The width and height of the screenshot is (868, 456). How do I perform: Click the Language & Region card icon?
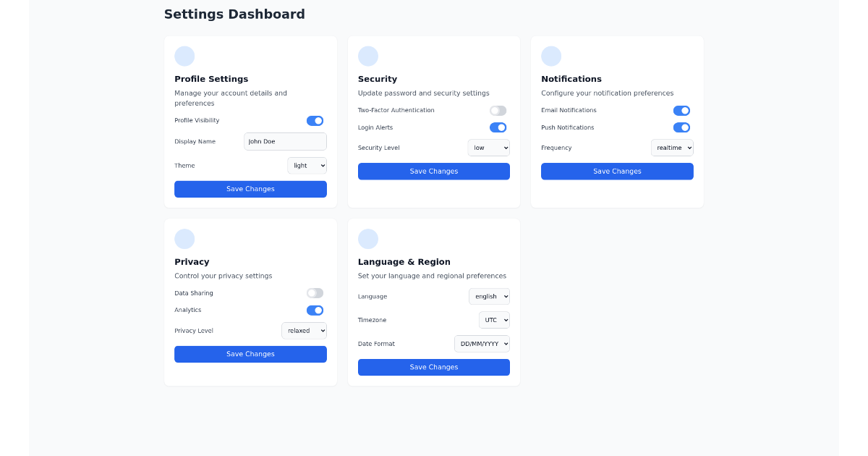coord(368,238)
